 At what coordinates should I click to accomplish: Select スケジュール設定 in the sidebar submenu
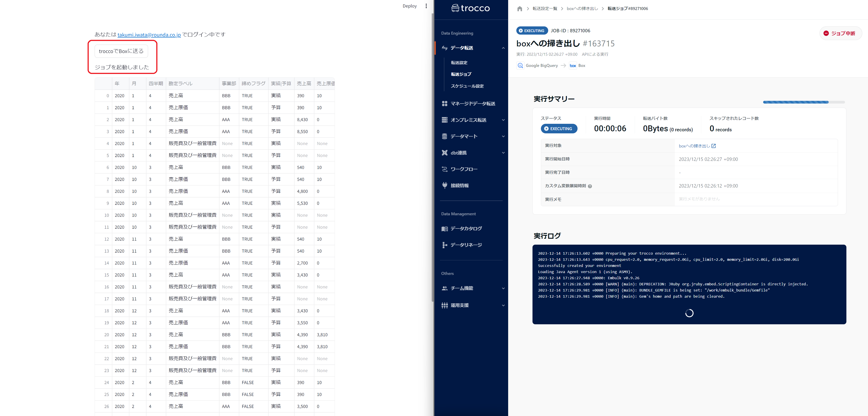(x=467, y=86)
